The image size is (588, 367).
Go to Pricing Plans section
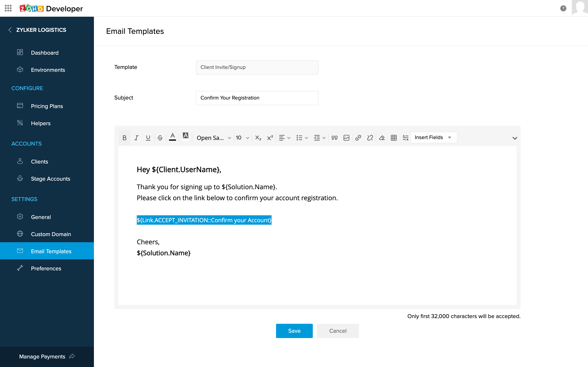pyautogui.click(x=47, y=106)
